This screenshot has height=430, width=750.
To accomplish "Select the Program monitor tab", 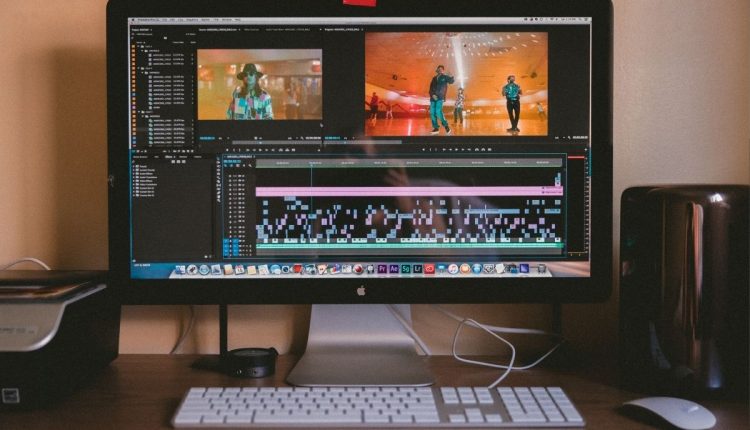I will [x=342, y=30].
